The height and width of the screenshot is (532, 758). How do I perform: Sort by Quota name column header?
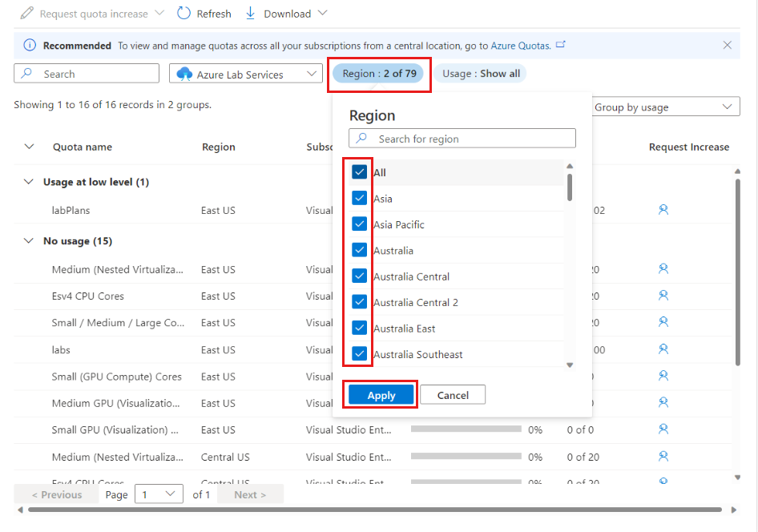coord(83,147)
